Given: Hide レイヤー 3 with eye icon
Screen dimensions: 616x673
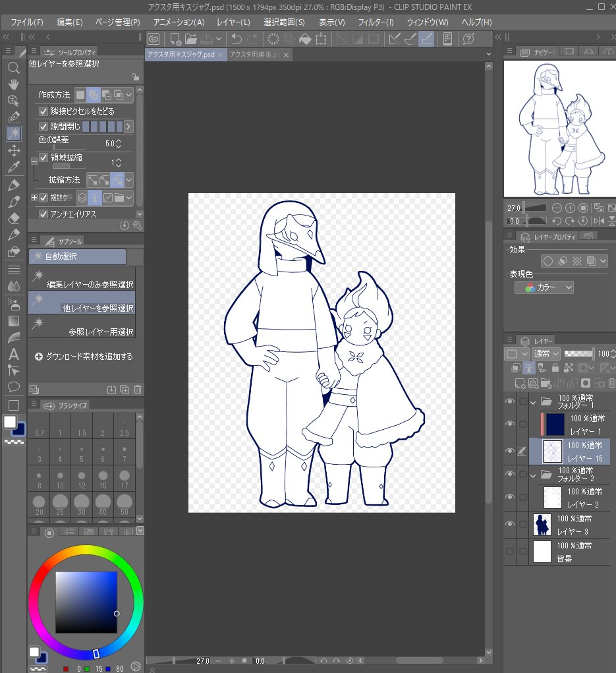Looking at the screenshot, I should pos(510,524).
